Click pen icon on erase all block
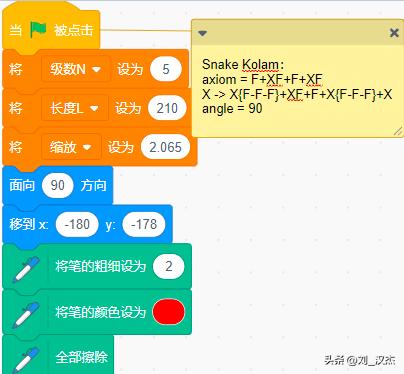The image size is (404, 374). 26,360
